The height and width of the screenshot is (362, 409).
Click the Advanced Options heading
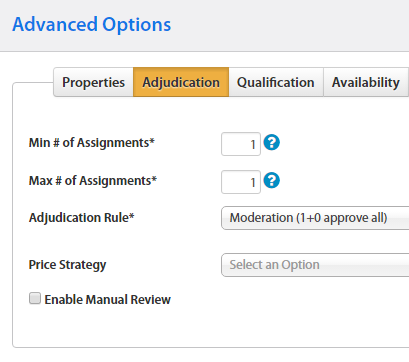[92, 24]
